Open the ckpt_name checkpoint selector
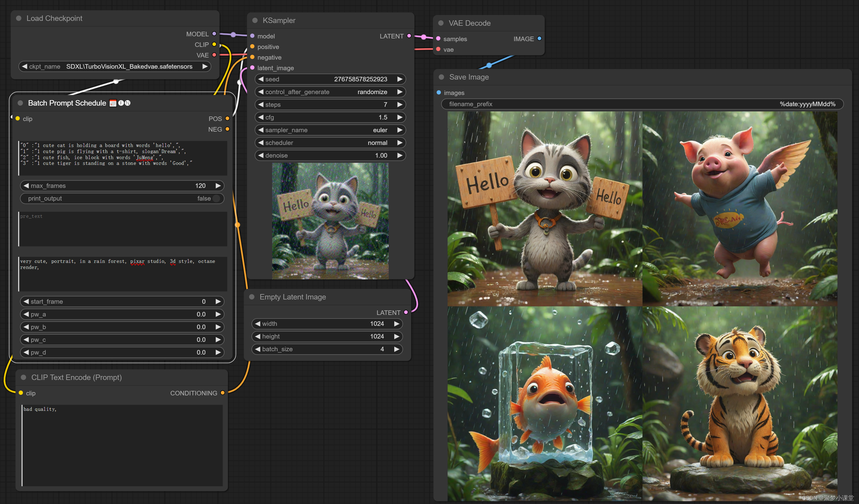Viewport: 859px width, 504px height. coord(115,67)
